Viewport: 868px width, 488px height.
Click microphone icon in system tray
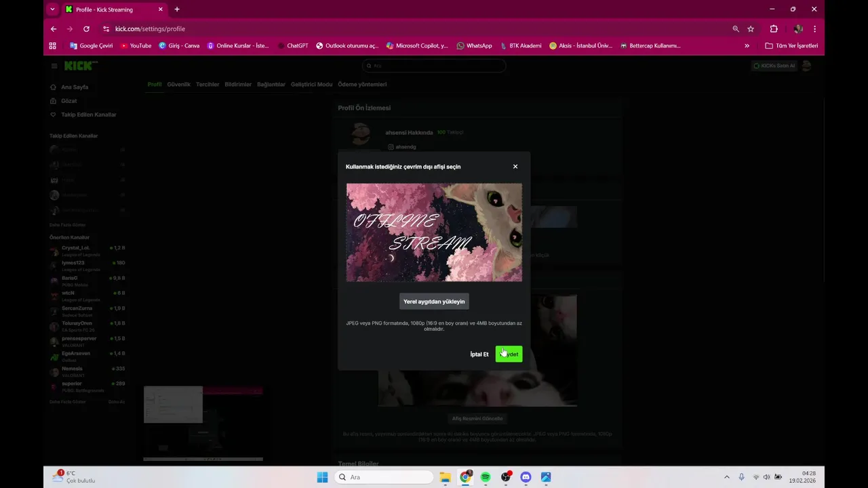pyautogui.click(x=742, y=477)
